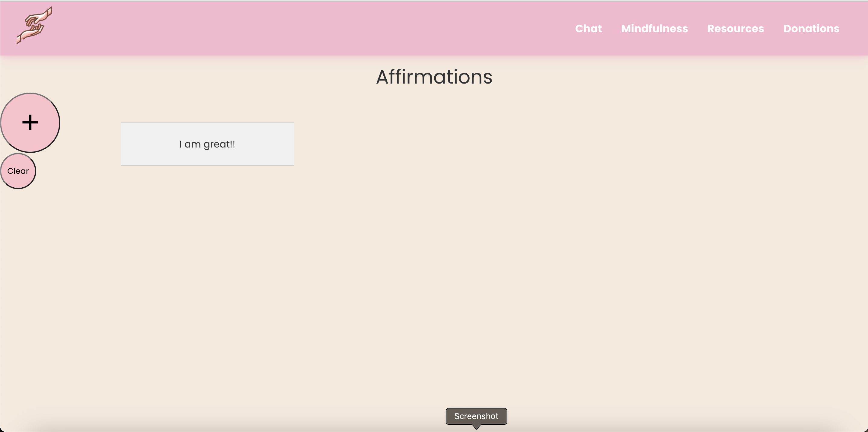Choose Donations in the header menu
The width and height of the screenshot is (868, 432).
tap(811, 29)
